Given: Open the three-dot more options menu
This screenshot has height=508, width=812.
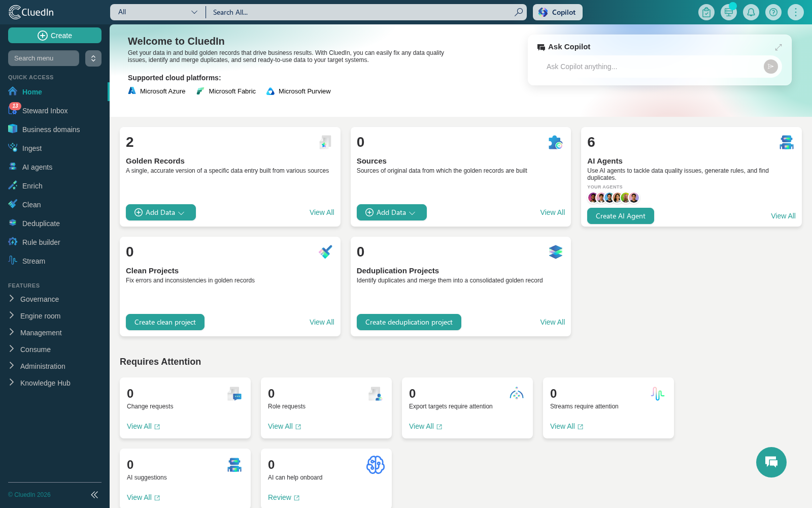Looking at the screenshot, I should coord(796,12).
